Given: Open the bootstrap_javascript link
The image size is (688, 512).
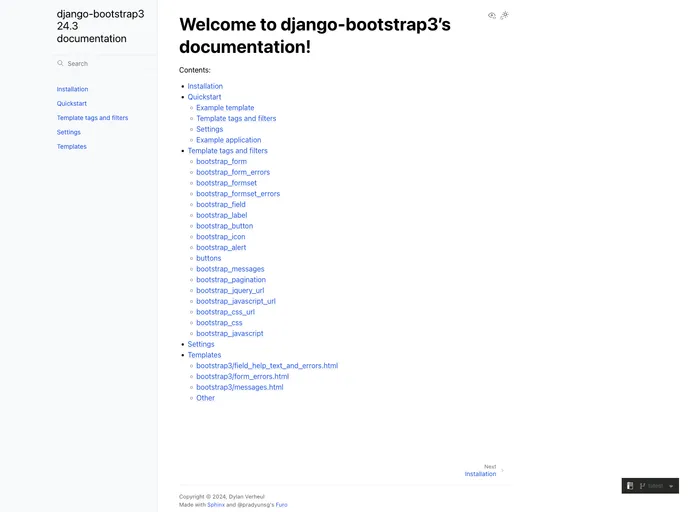Looking at the screenshot, I should (230, 333).
